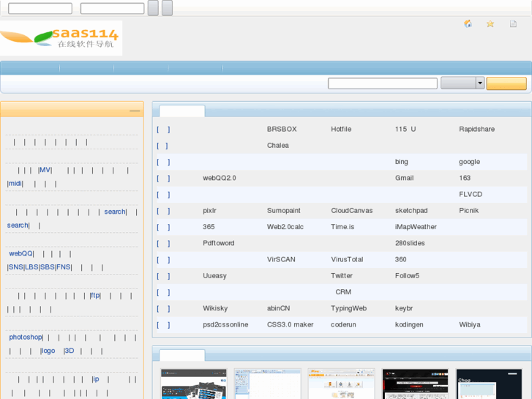Click the orange search button
532x399 pixels.
click(506, 83)
